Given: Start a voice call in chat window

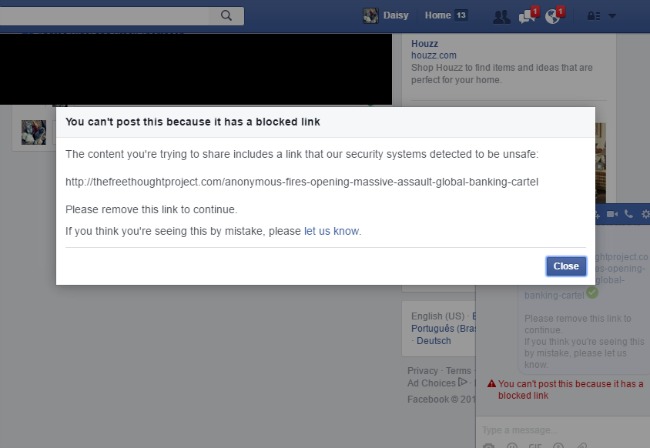Looking at the screenshot, I should [x=628, y=214].
